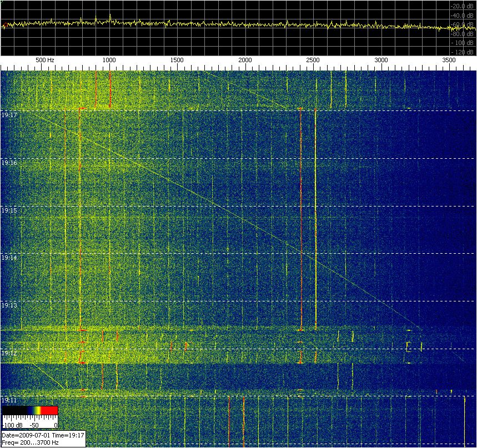477x448 pixels.
Task: Click the color scale gradient bar
Action: pyautogui.click(x=29, y=411)
